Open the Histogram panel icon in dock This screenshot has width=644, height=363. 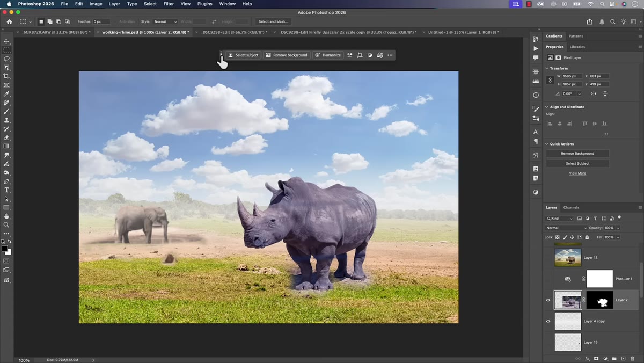pos(536,81)
